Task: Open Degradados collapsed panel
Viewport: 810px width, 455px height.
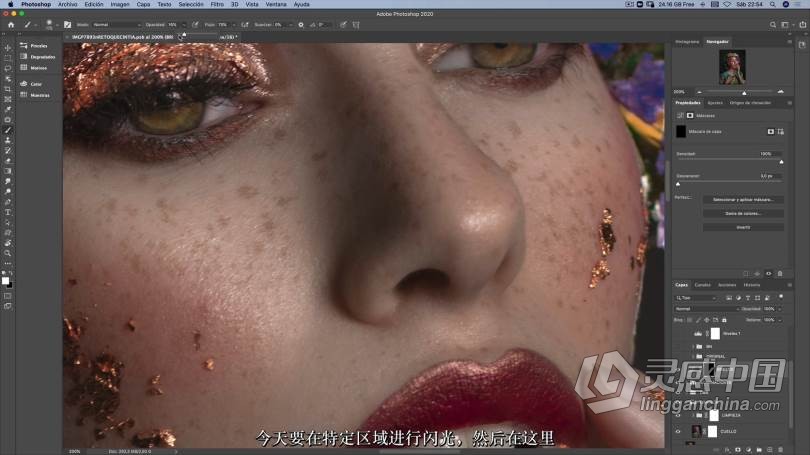Action: [x=37, y=57]
